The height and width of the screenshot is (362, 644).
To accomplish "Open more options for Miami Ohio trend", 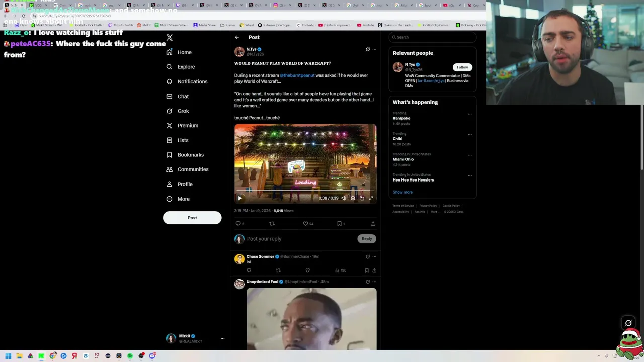I will (470, 155).
